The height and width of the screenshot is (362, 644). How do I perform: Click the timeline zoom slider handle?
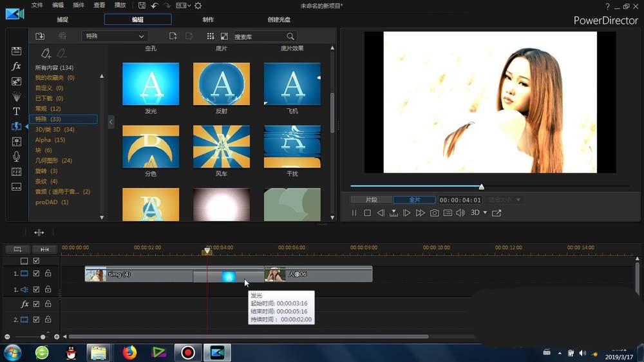(x=43, y=337)
